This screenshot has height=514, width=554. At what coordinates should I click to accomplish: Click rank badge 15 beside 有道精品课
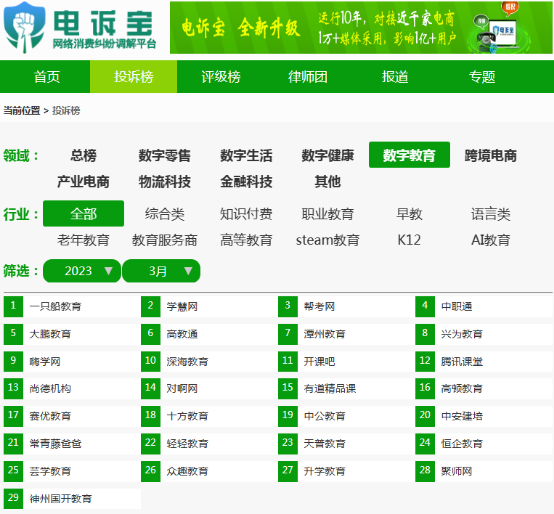click(288, 389)
